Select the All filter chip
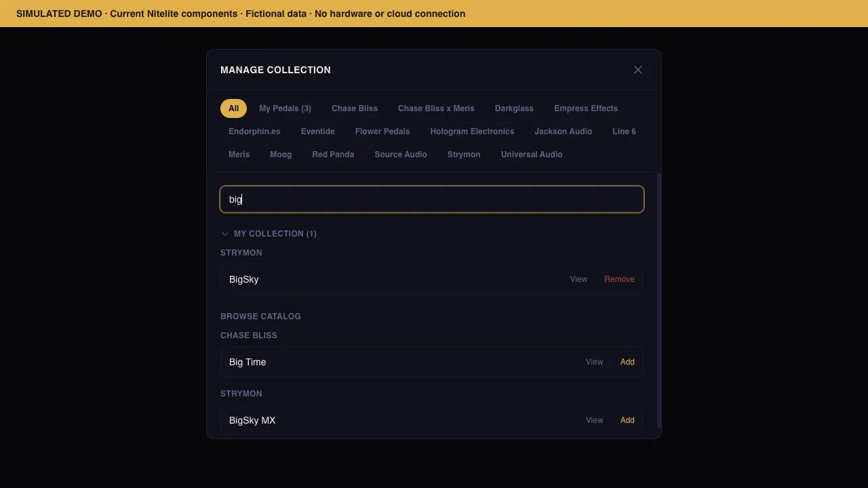Viewport: 868px width, 488px height. (x=233, y=108)
